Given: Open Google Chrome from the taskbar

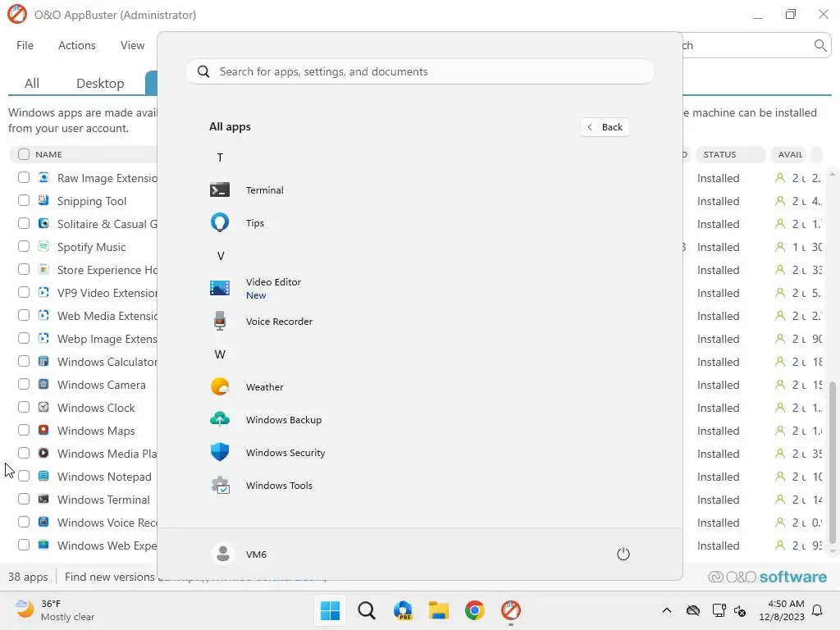Looking at the screenshot, I should [x=475, y=610].
